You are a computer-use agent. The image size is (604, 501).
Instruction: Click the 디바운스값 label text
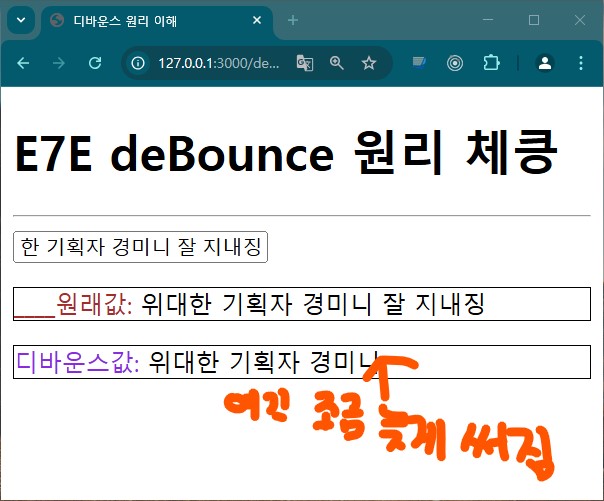pos(78,362)
